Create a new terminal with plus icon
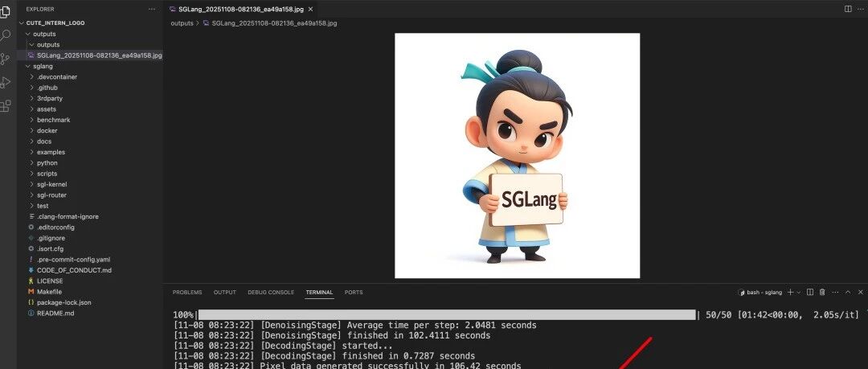This screenshot has height=369, width=868. coord(791,292)
